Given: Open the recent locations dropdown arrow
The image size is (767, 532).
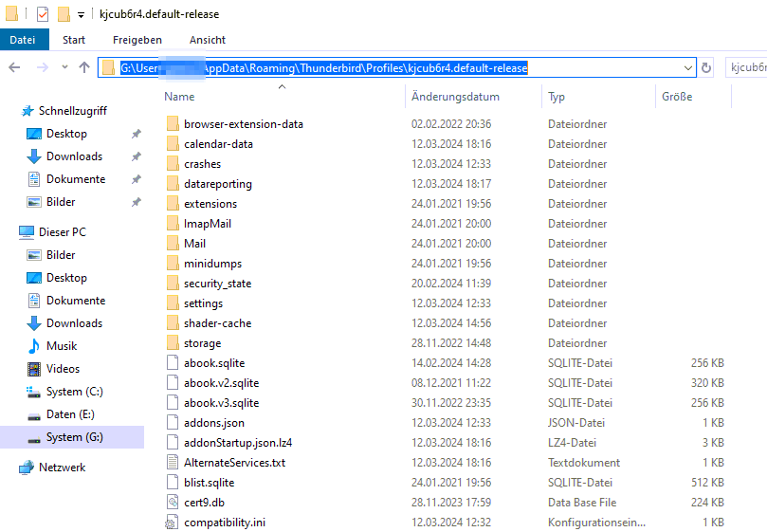Looking at the screenshot, I should click(x=64, y=67).
